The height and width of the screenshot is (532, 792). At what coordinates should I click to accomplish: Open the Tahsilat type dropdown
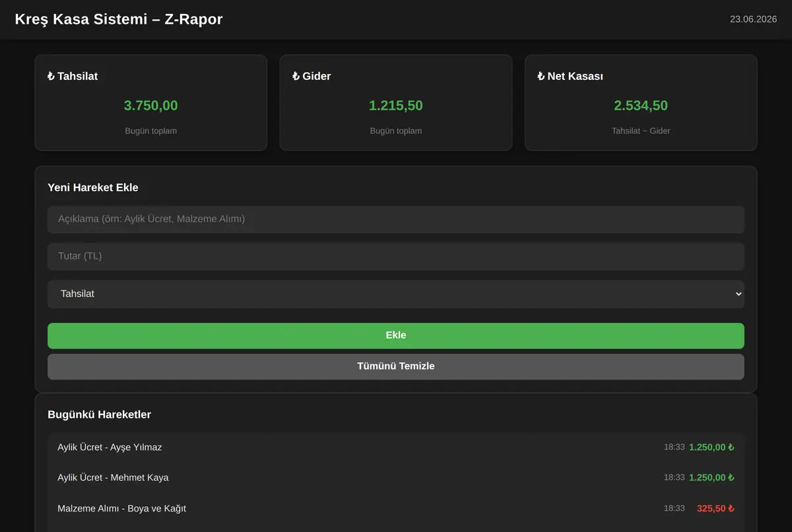396,294
